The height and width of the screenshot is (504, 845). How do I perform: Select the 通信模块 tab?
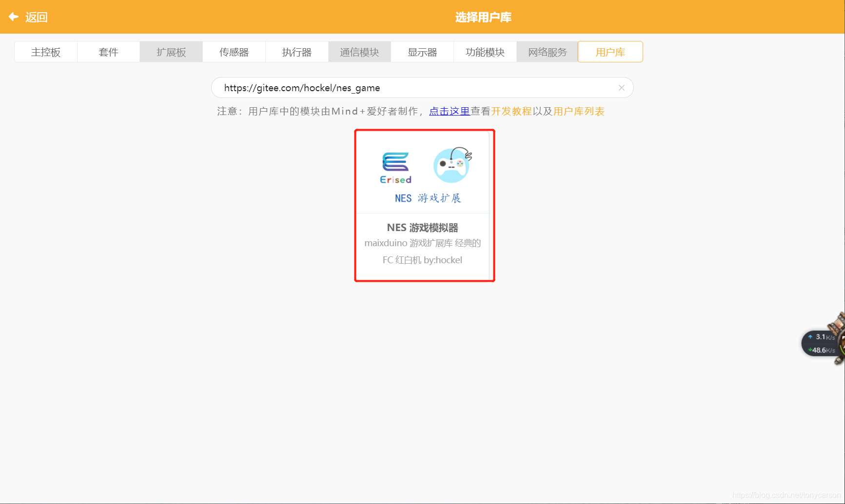[x=359, y=52]
